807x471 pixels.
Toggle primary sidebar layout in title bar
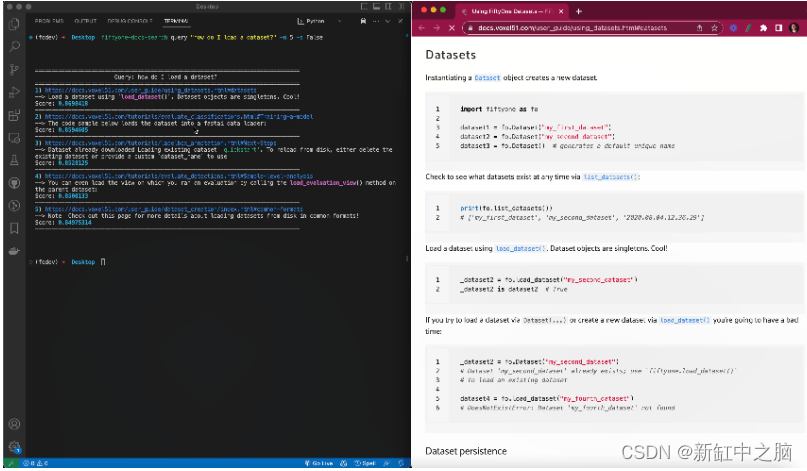pyautogui.click(x=364, y=7)
